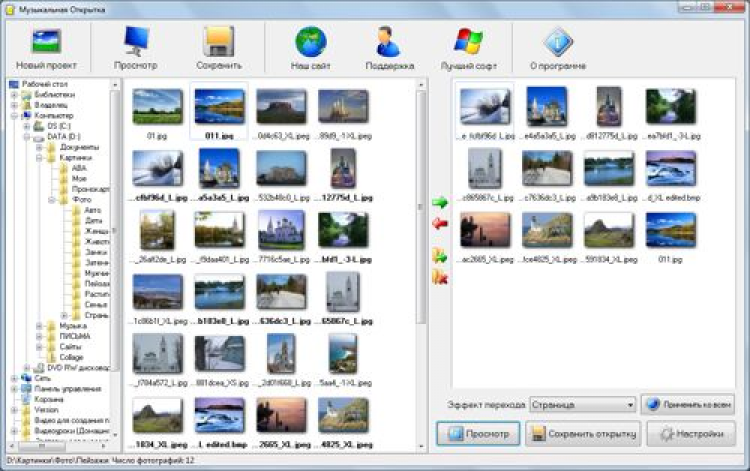Start a new project via Новый проект icon

[46, 41]
